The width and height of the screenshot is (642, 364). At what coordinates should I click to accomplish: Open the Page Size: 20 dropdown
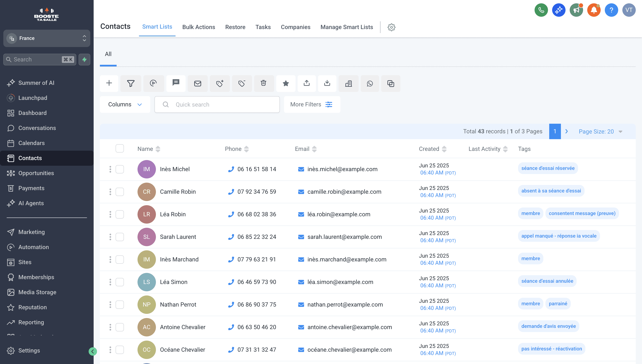pos(600,131)
